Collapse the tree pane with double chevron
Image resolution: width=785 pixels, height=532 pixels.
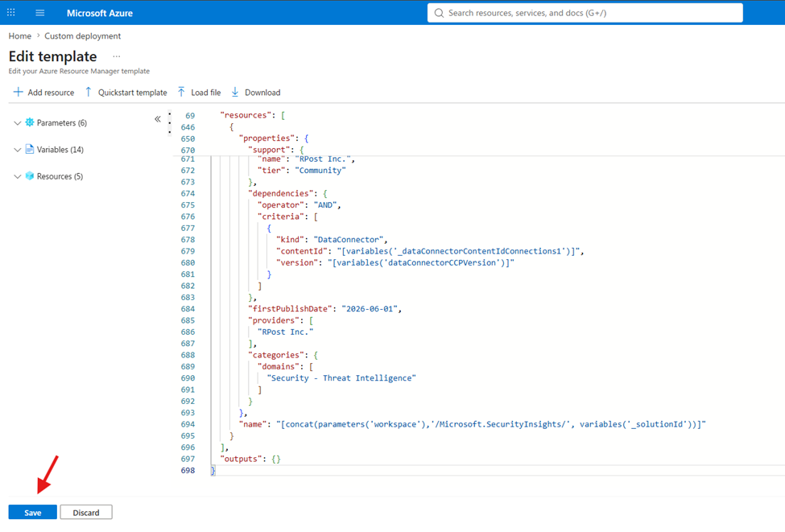158,119
